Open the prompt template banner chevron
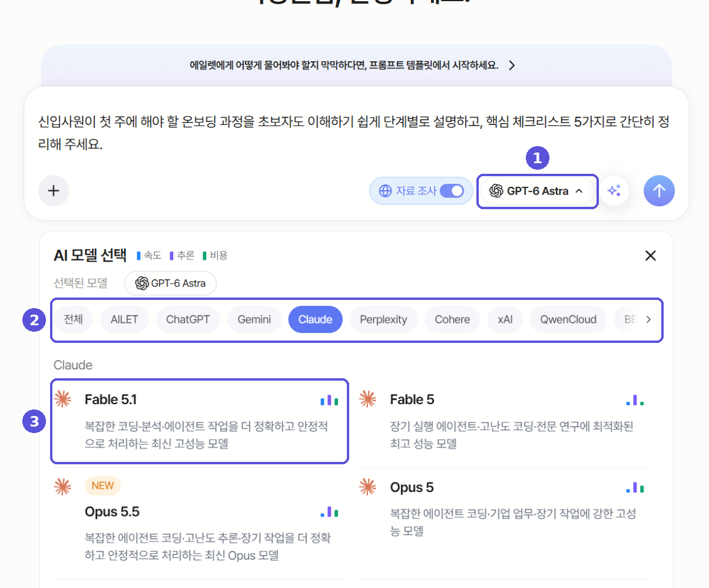This screenshot has width=709, height=588. (x=512, y=65)
